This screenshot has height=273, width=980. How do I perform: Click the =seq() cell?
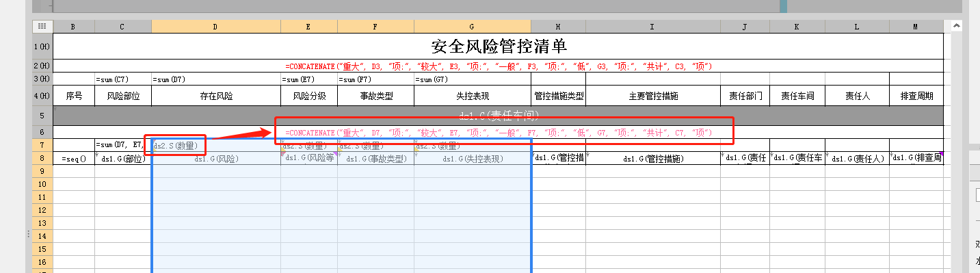click(74, 159)
